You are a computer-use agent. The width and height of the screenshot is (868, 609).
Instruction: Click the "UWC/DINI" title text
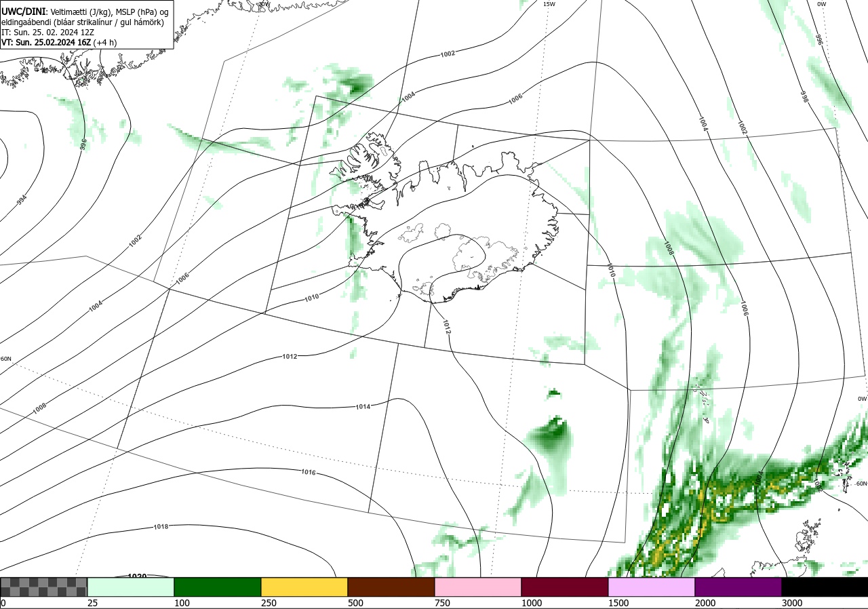[24, 12]
